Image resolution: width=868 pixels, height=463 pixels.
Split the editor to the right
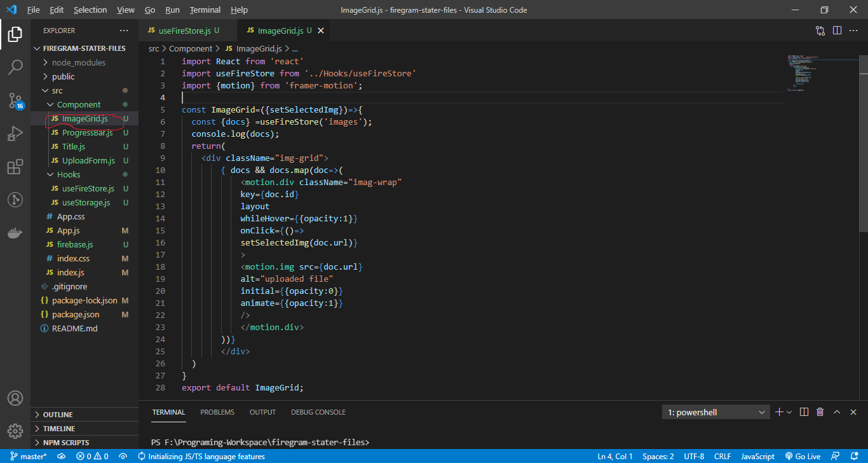[x=837, y=31]
